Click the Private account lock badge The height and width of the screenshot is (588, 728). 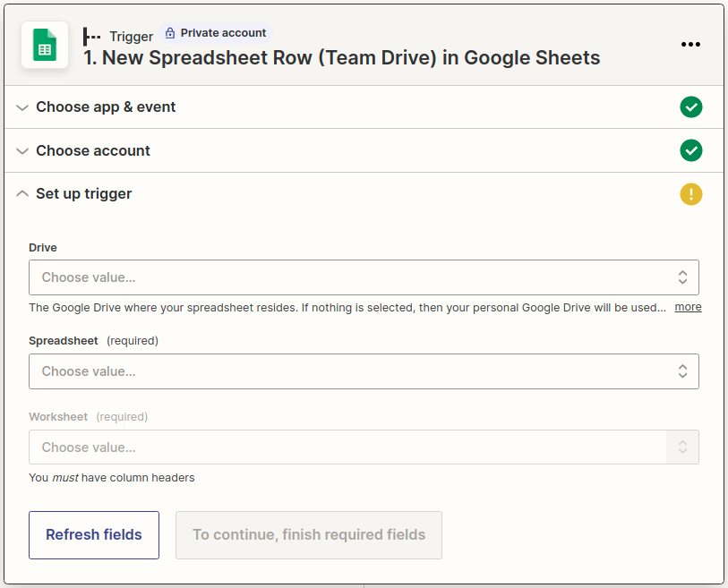click(x=216, y=33)
